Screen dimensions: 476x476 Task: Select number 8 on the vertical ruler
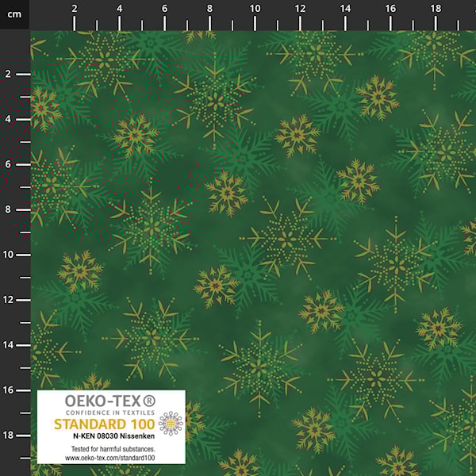pyautogui.click(x=7, y=209)
